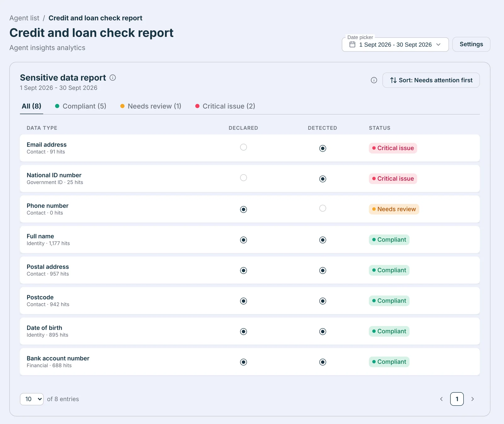Toggle Declared radio for Date of birth
Screen dimensions: 504x424
point(243,331)
